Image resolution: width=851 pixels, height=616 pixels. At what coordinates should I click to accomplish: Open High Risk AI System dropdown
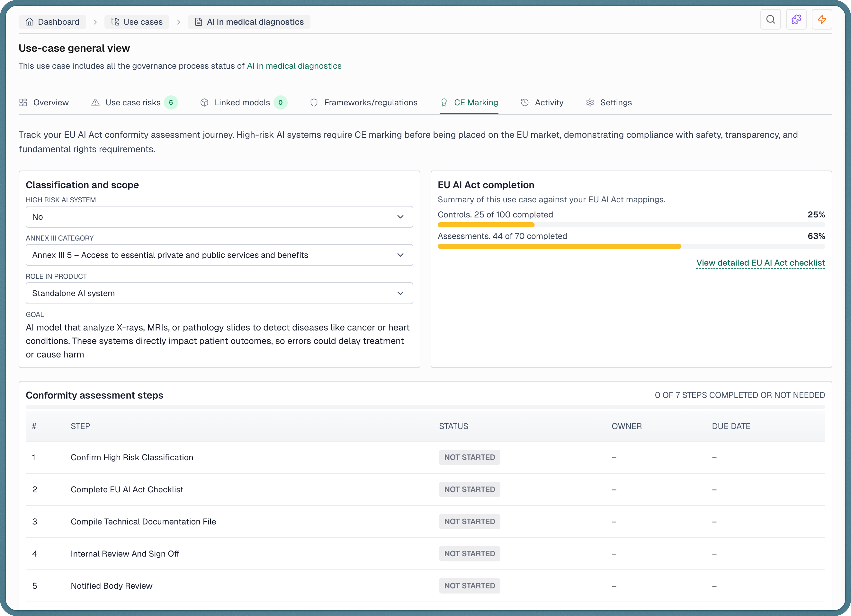coord(219,217)
